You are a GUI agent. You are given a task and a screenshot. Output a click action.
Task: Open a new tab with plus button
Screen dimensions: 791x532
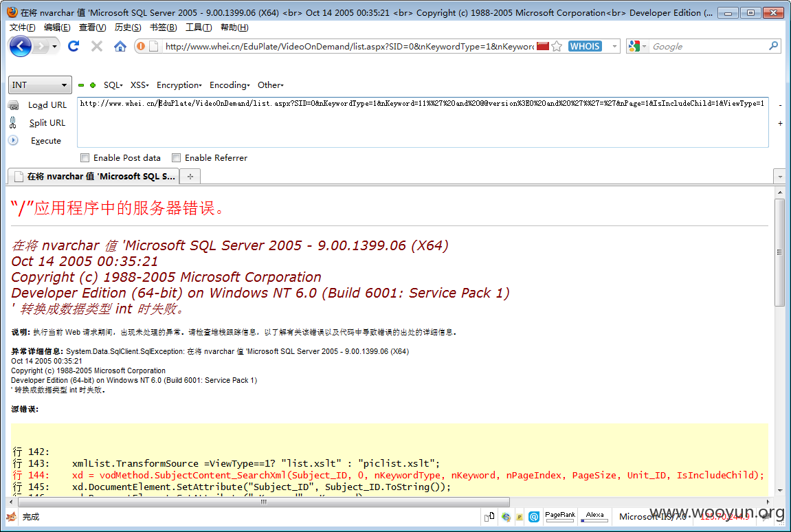190,176
